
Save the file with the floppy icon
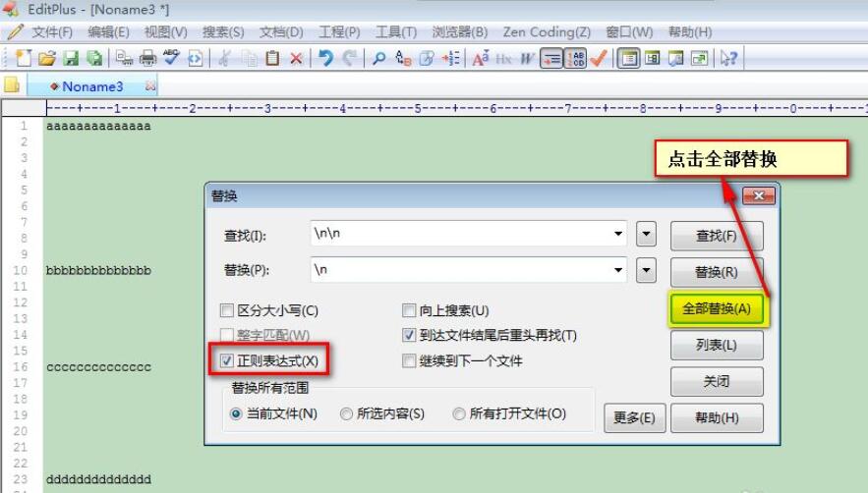pyautogui.click(x=72, y=58)
